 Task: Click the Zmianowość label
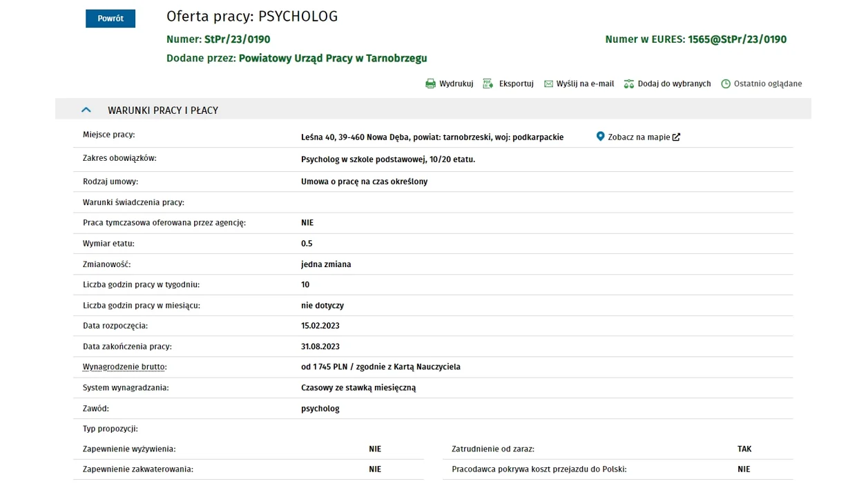point(107,264)
